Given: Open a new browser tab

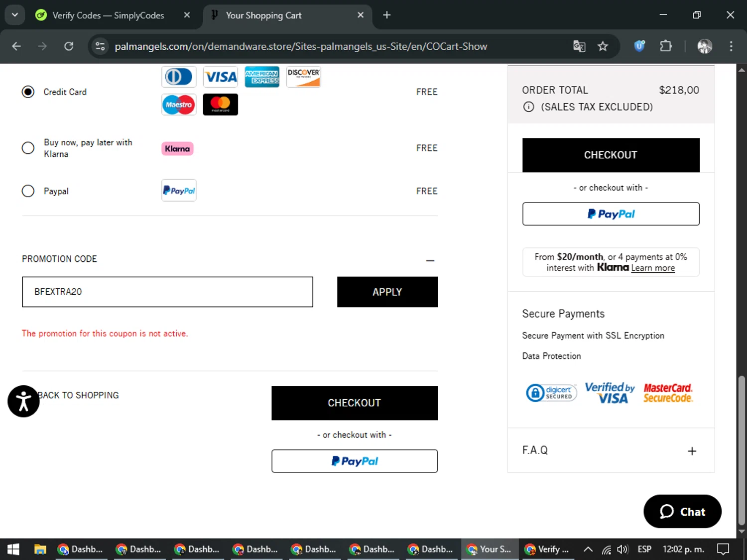Looking at the screenshot, I should click(x=387, y=15).
